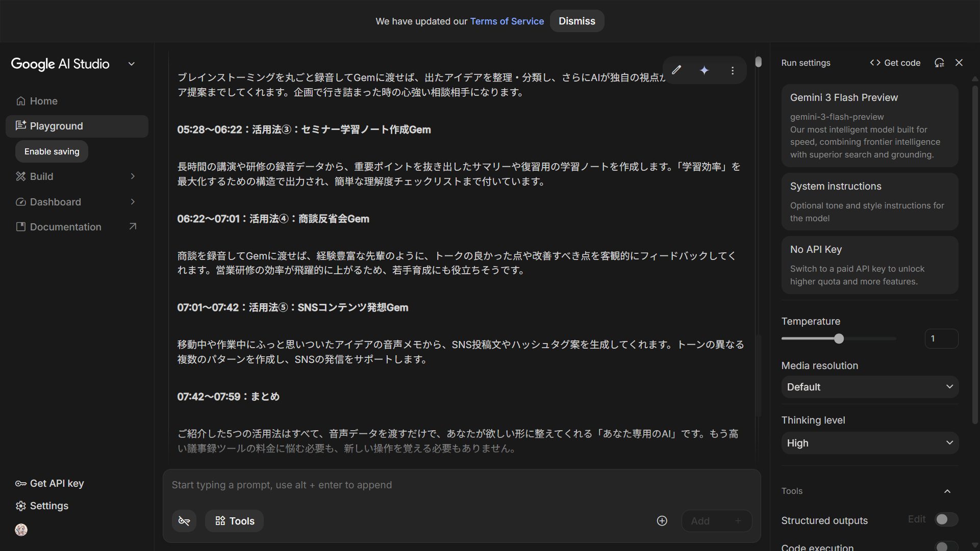Open Dashboard in the sidebar
This screenshot has width=980, height=551.
pyautogui.click(x=55, y=202)
